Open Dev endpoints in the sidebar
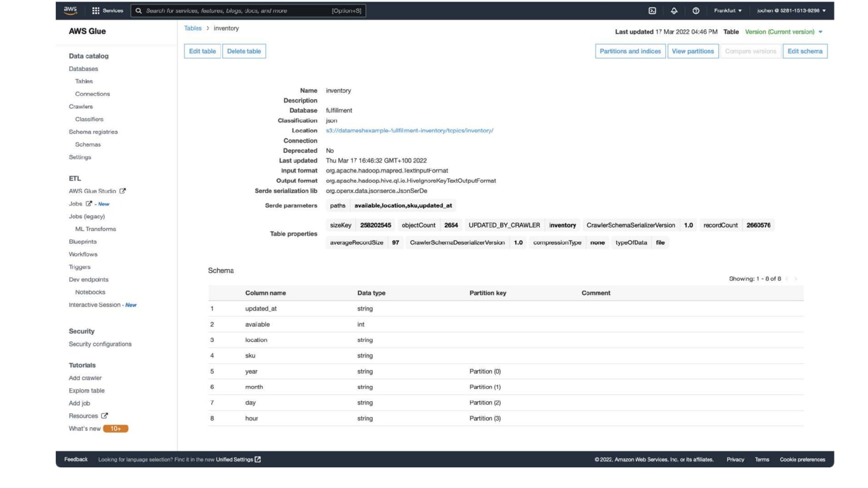Screen dimensions: 868x488 pyautogui.click(x=89, y=280)
